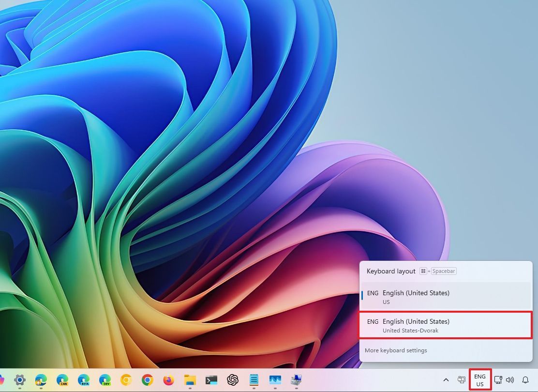This screenshot has height=392, width=538.
Task: Expand hidden system tray icons
Action: tap(446, 380)
